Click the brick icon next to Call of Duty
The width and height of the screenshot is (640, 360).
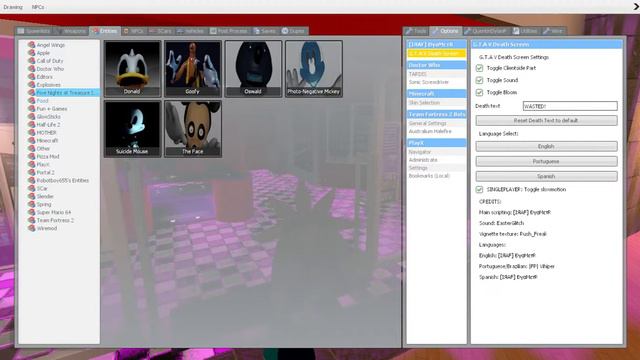pos(31,61)
